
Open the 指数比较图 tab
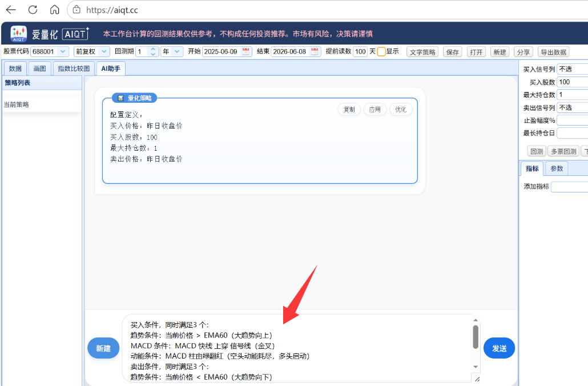click(74, 69)
